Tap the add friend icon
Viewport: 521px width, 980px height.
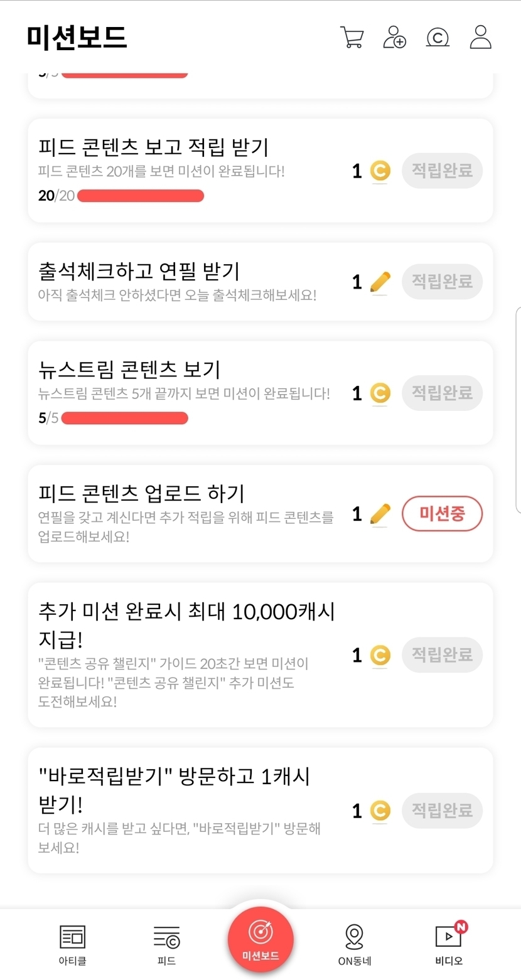coord(394,37)
